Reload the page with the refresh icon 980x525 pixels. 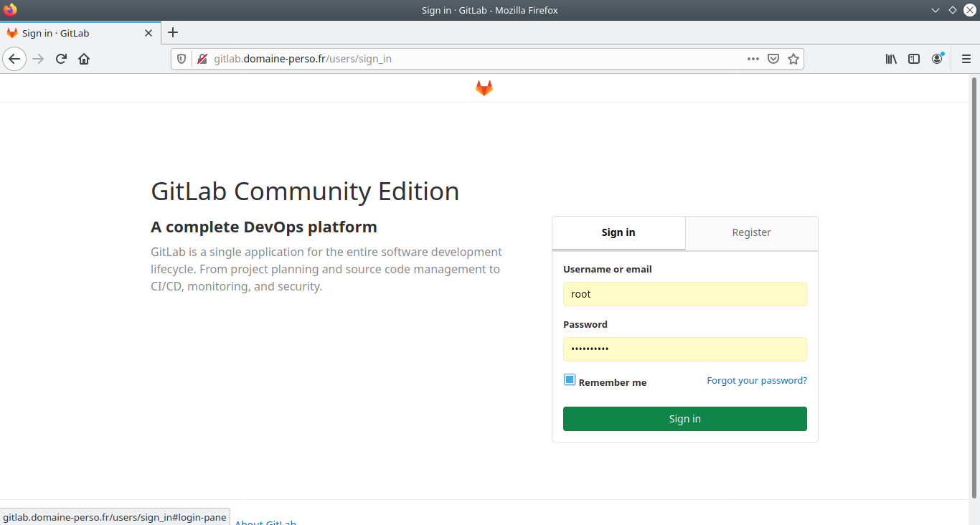(61, 59)
